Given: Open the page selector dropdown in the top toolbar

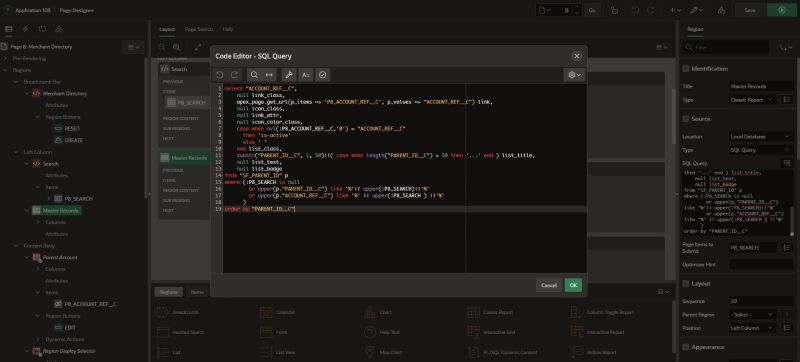Looking at the screenshot, I should tap(544, 10).
